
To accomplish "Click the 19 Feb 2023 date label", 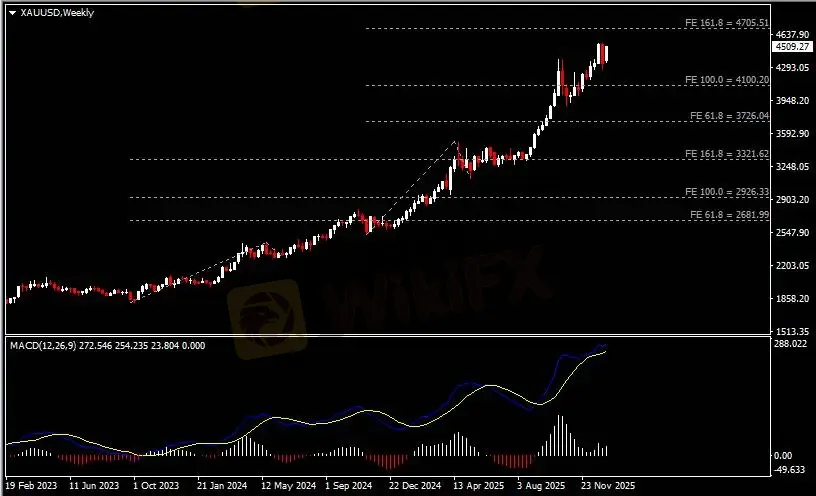I will coord(31,486).
